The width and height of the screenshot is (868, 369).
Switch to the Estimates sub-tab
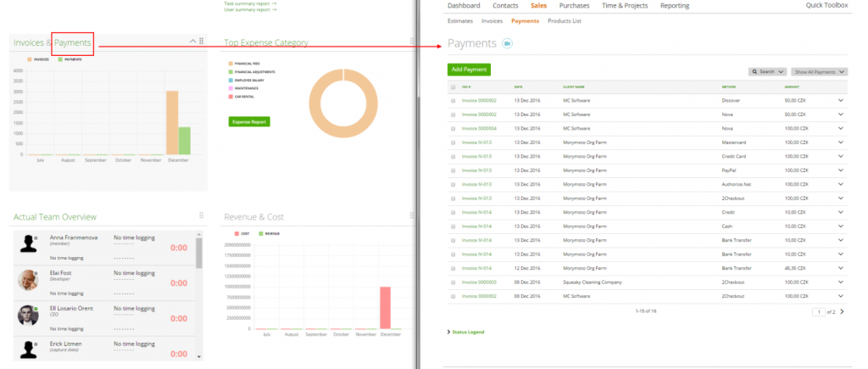pyautogui.click(x=460, y=21)
